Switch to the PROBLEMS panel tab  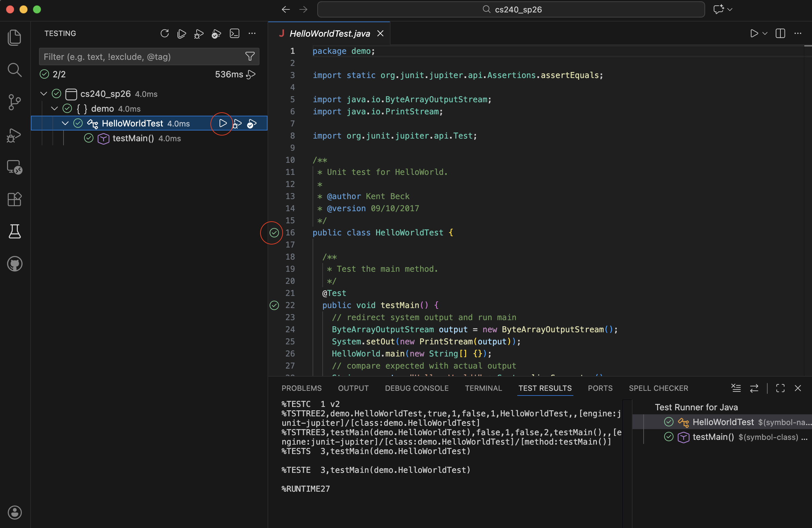(301, 388)
